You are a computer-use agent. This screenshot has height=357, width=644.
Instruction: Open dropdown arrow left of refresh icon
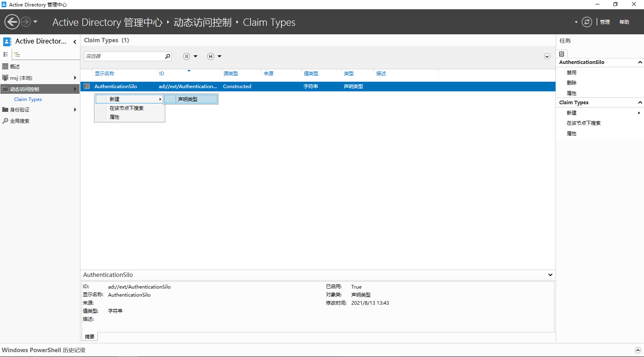tap(576, 22)
